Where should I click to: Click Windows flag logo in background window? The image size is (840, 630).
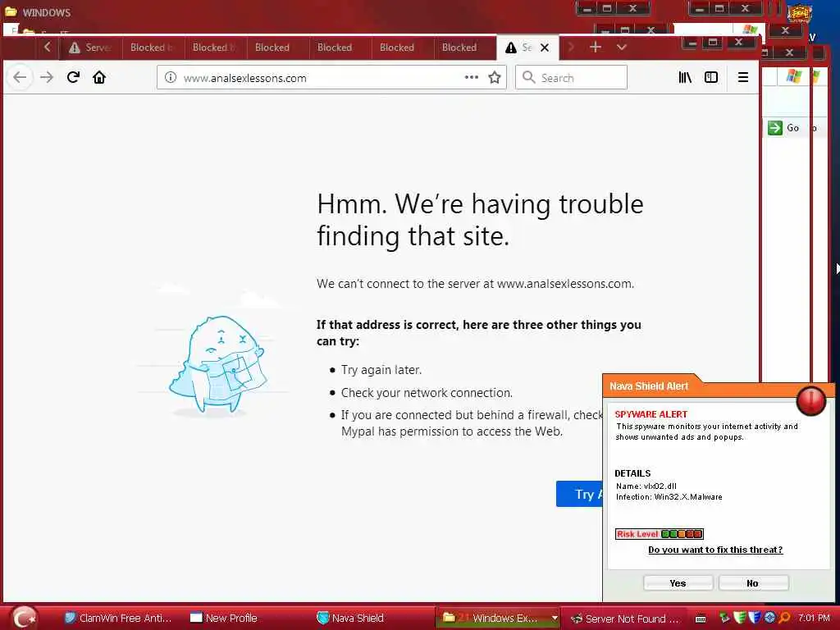pos(794,76)
